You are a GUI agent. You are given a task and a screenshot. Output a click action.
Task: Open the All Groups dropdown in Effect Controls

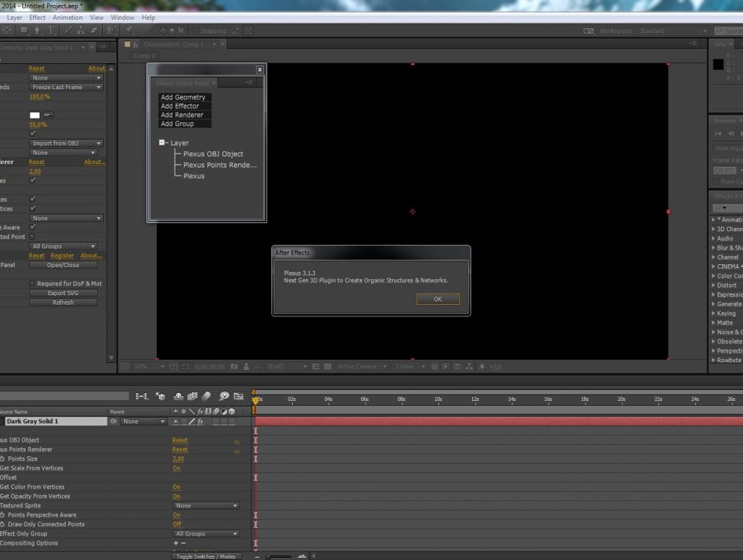pos(63,246)
